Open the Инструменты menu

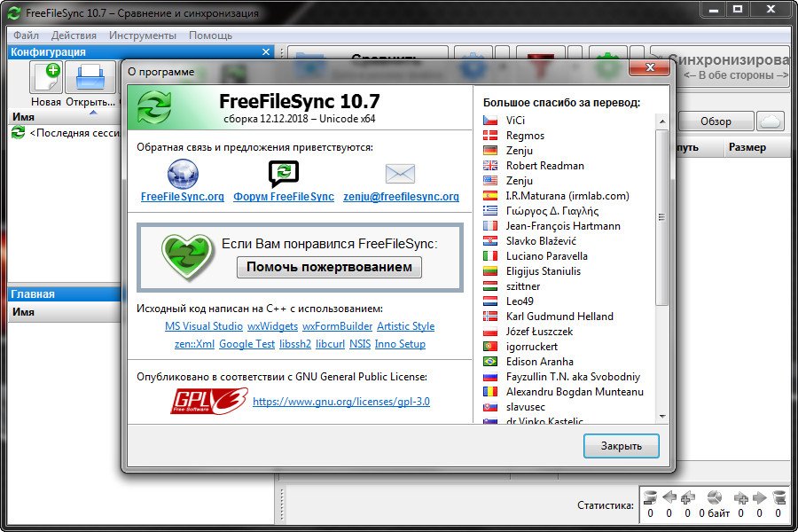tap(143, 35)
